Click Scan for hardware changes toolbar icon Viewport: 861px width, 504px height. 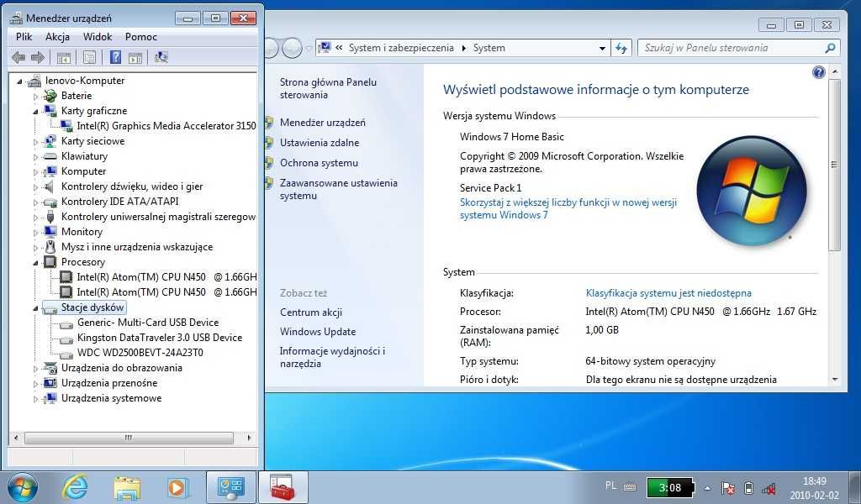click(161, 57)
